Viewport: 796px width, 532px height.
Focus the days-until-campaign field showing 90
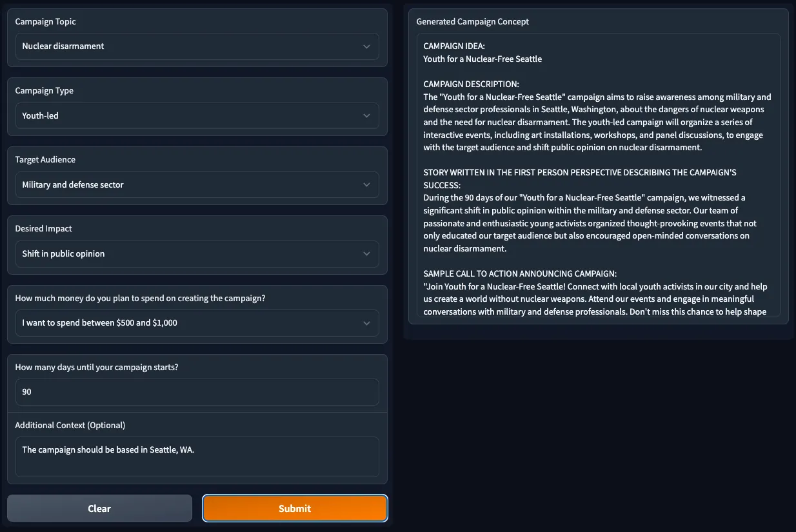197,391
